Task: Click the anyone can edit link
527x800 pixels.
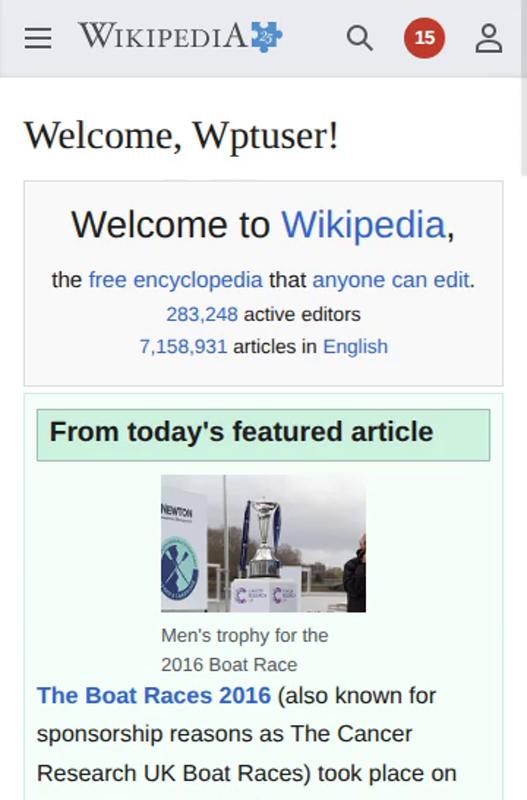Action: [x=391, y=280]
